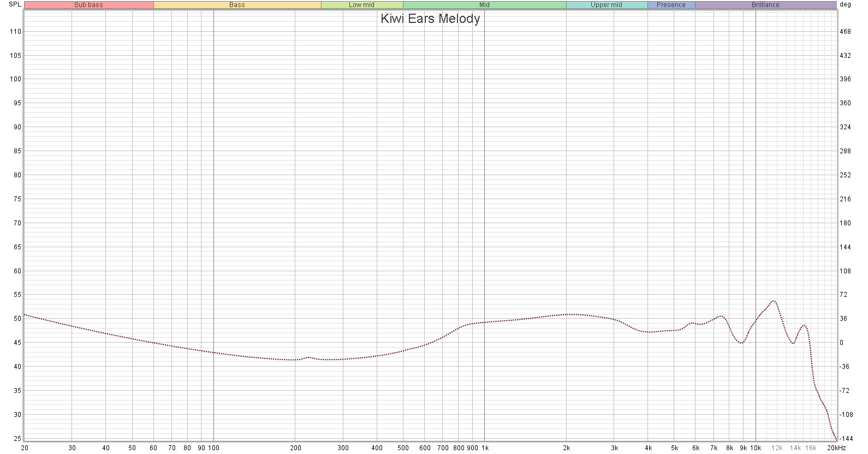The height and width of the screenshot is (454, 868).
Task: Click the -144 degree axis value
Action: click(846, 439)
